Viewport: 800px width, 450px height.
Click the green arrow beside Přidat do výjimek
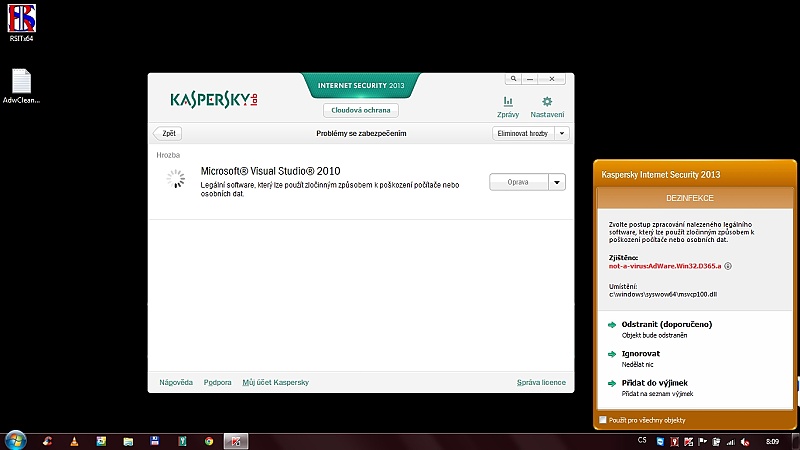coord(612,383)
